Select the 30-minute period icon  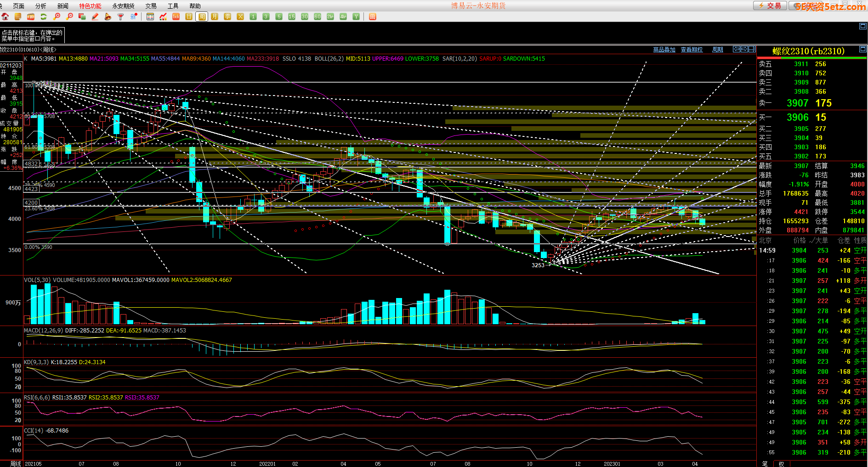pyautogui.click(x=305, y=17)
